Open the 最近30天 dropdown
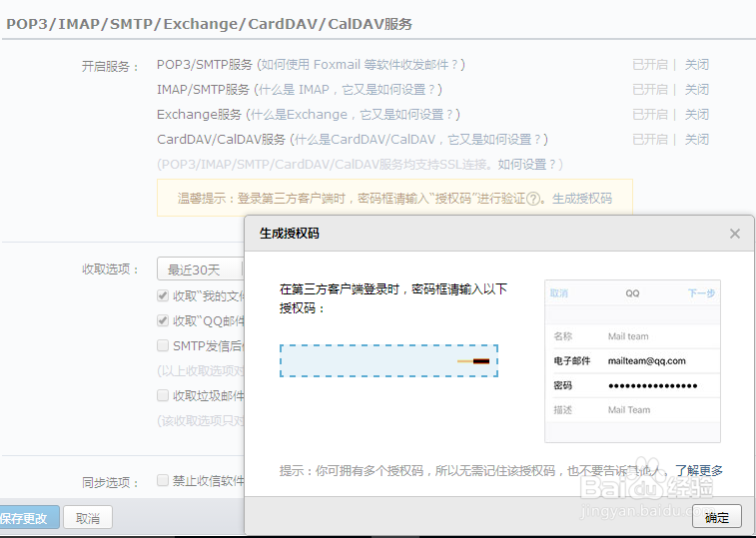Screen dimensions: 756x538 pyautogui.click(x=201, y=269)
